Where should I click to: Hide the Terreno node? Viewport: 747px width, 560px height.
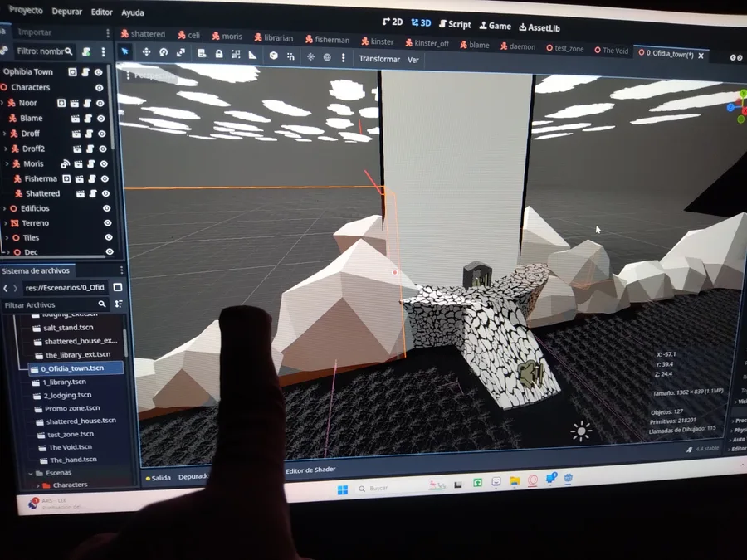click(108, 223)
